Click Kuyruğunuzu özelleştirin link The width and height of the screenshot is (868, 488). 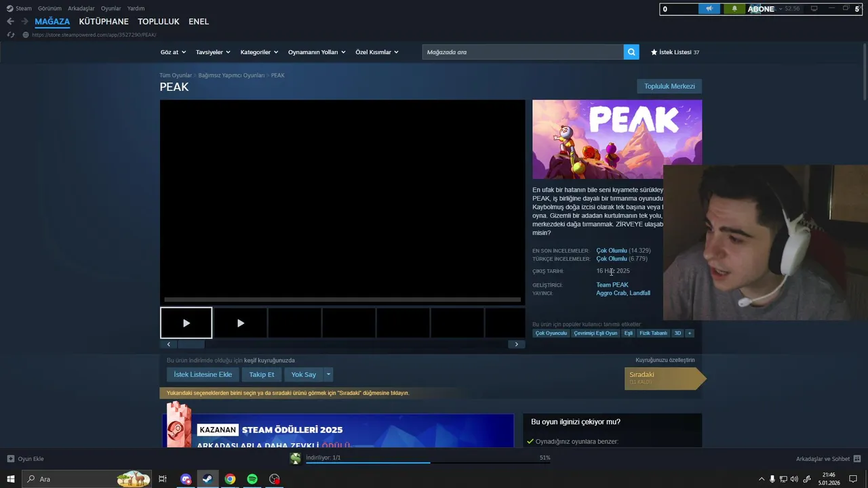click(x=665, y=360)
